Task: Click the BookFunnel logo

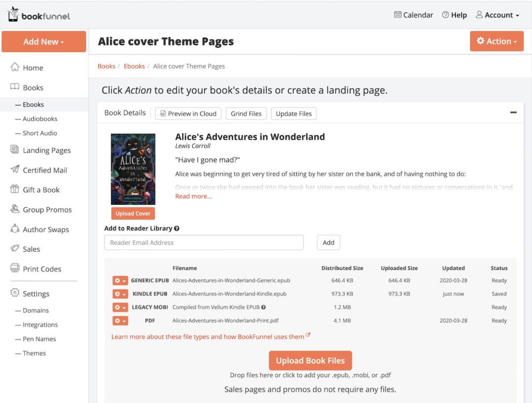Action: 39,15
